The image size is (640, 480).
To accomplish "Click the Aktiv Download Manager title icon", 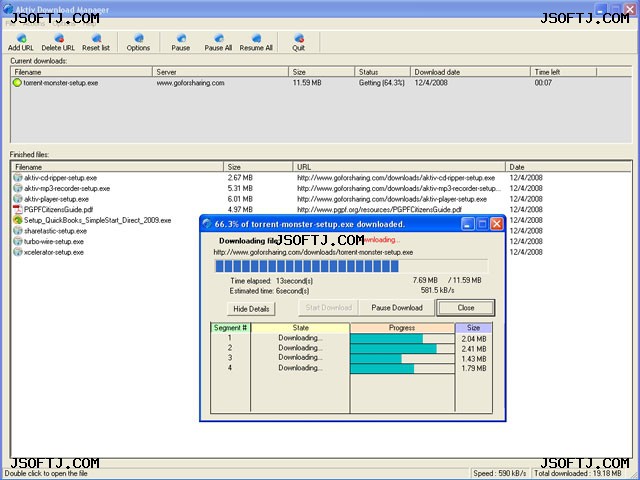I will click(7, 8).
